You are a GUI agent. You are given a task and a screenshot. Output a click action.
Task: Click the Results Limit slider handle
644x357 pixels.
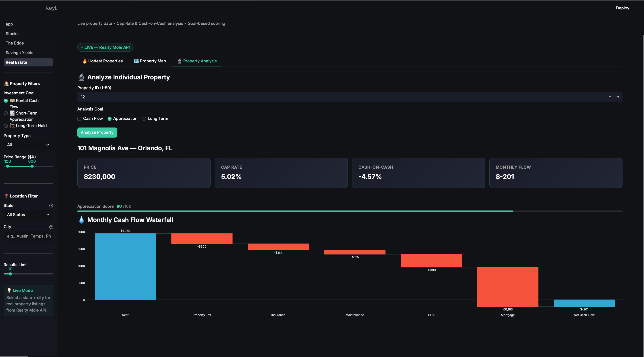pos(10,274)
